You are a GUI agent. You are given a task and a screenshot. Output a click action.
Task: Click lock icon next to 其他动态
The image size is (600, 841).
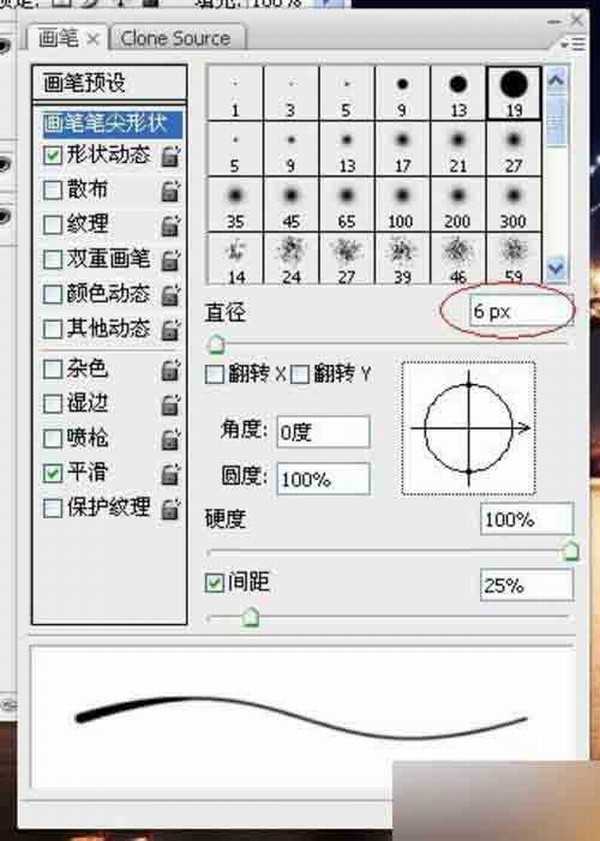pyautogui.click(x=171, y=329)
